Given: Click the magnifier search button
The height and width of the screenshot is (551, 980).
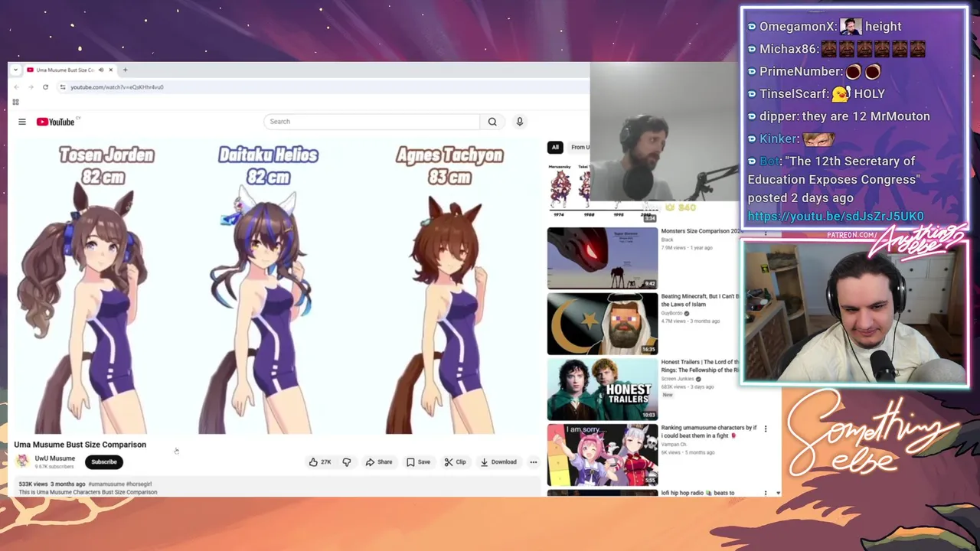Looking at the screenshot, I should [x=492, y=122].
